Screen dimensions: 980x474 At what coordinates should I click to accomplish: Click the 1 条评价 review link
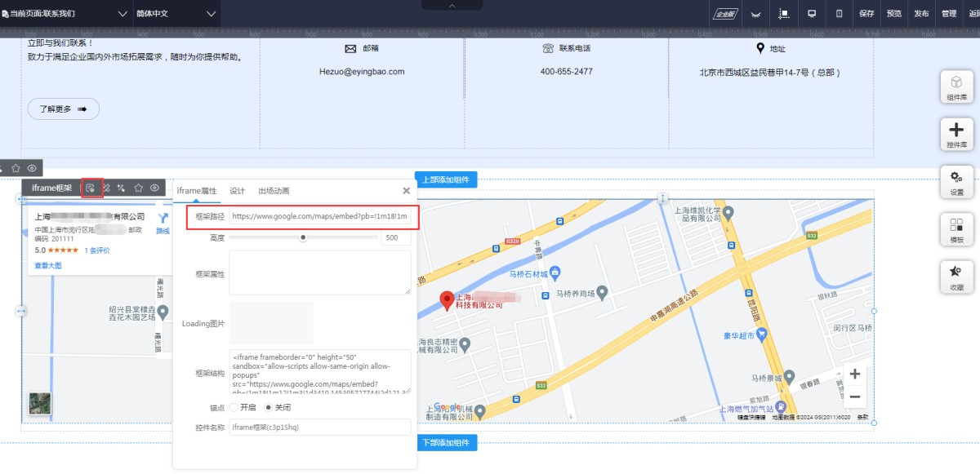(x=97, y=250)
